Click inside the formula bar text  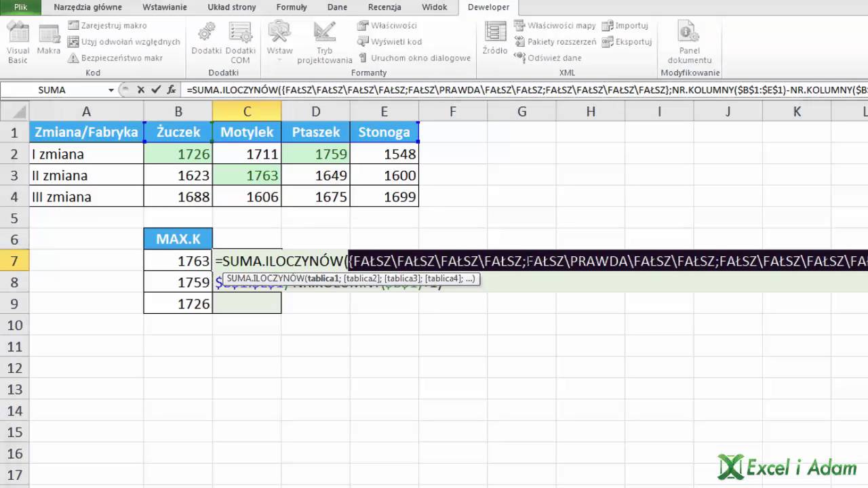(526, 89)
